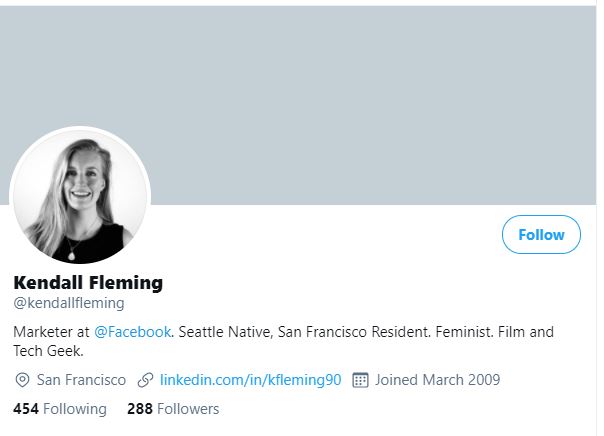This screenshot has width=604, height=436.
Task: Open Kendall Fleming's profile photo
Action: point(80,198)
